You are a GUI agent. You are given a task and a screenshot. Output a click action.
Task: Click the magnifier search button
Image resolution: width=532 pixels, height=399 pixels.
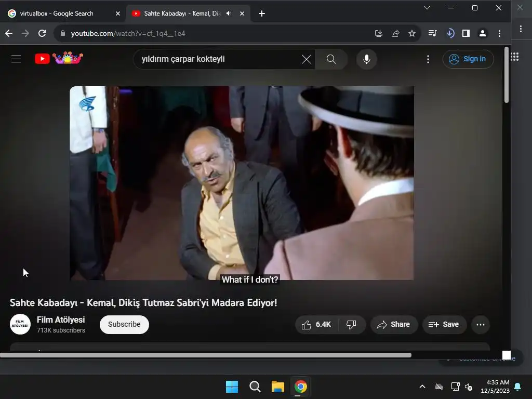(331, 59)
